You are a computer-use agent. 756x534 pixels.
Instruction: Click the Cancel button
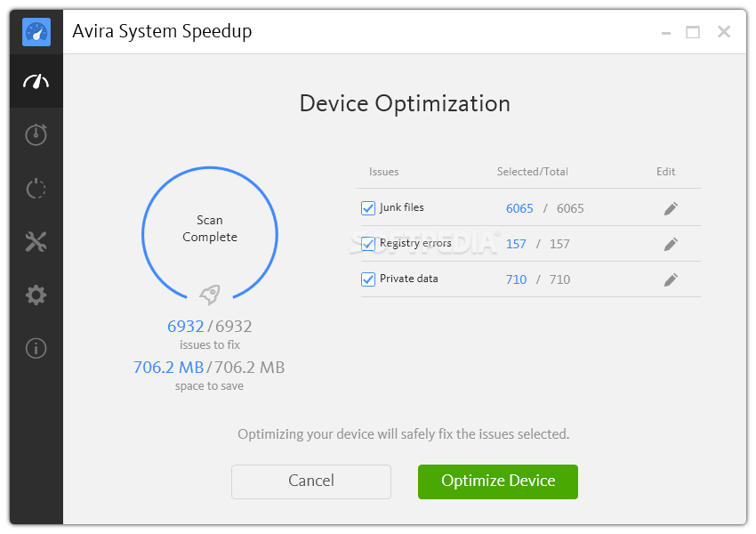[x=311, y=481]
